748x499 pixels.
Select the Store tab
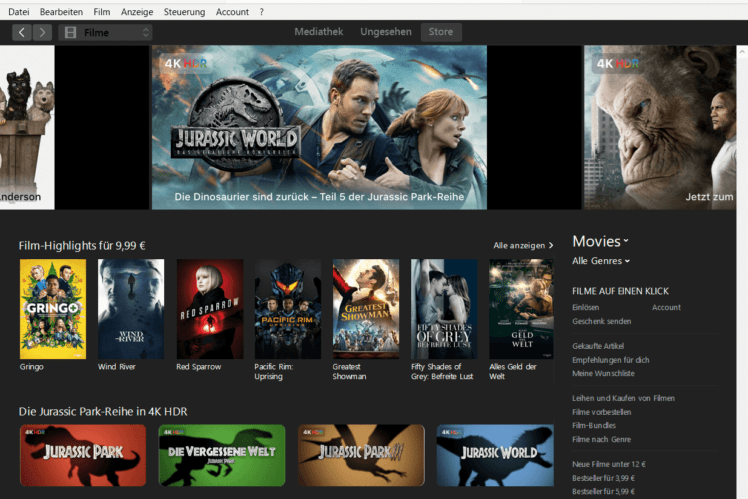(x=441, y=32)
